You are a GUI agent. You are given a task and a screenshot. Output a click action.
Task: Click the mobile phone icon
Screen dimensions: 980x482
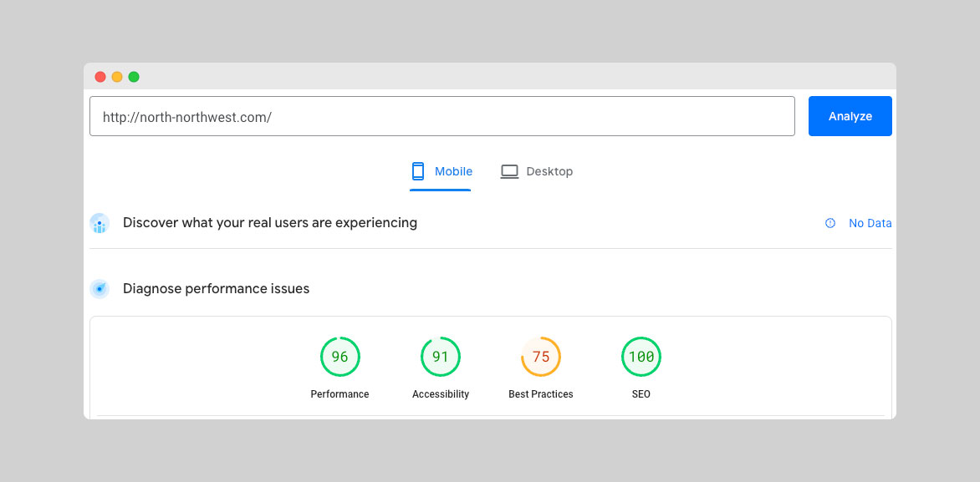[x=418, y=171]
